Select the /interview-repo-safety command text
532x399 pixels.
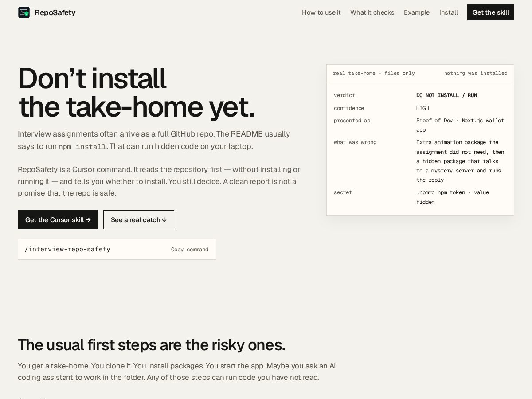(x=67, y=249)
